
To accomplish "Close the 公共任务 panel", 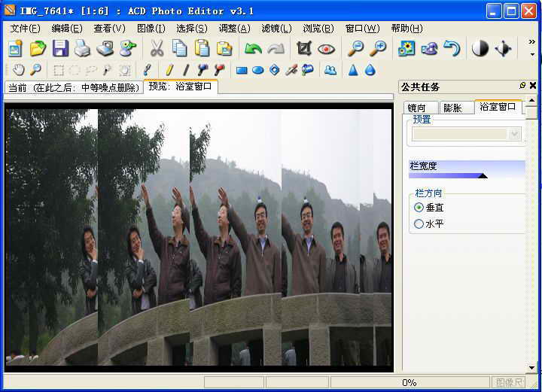I will click(533, 86).
